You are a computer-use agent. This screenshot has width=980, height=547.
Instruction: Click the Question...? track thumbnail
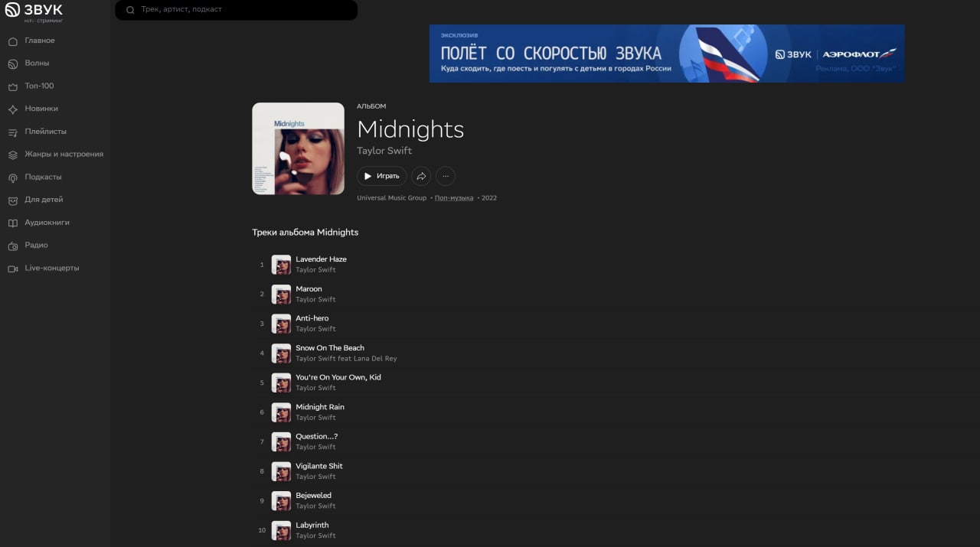282,441
